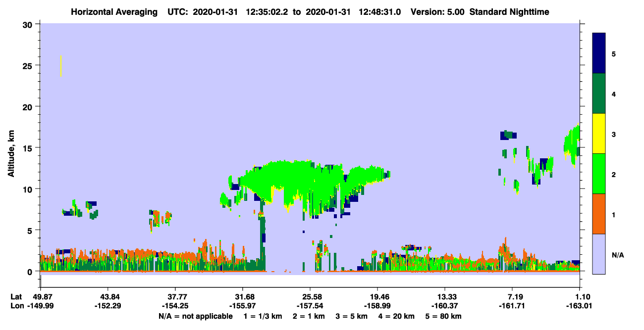Click the legend text '5 = 80 km'
644x330 pixels.
click(444, 316)
